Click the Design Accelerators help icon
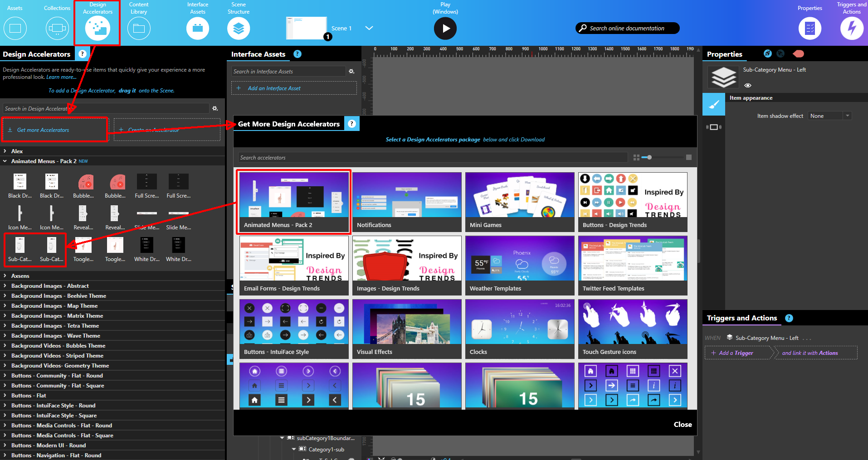The image size is (868, 460). tap(82, 54)
